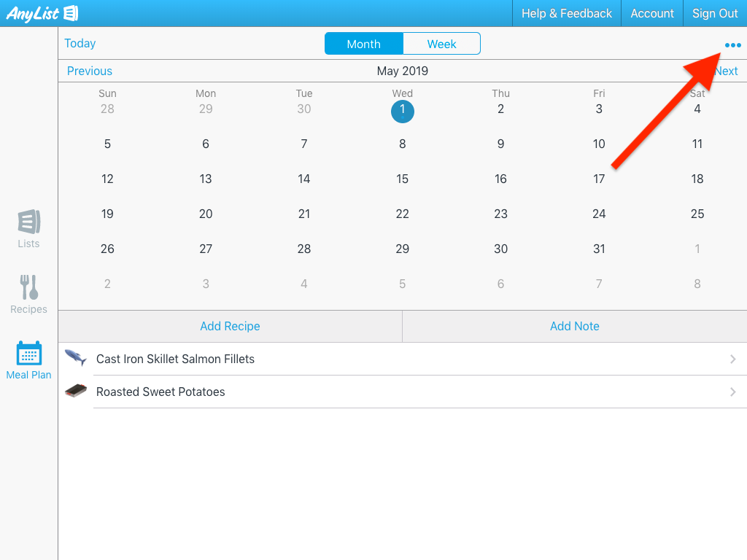Expand Cast Iron Skillet Salmon Fillets chevron
Image resolution: width=747 pixels, height=560 pixels.
(x=732, y=359)
